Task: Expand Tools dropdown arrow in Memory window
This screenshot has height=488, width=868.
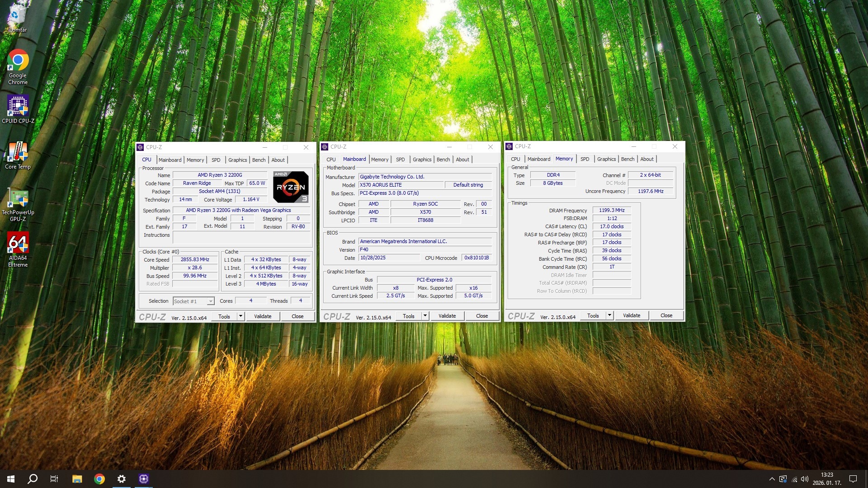Action: point(610,315)
